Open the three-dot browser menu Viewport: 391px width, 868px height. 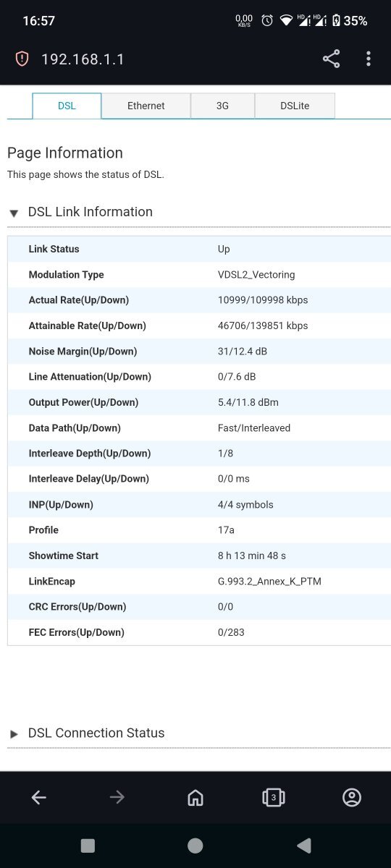[x=369, y=59]
